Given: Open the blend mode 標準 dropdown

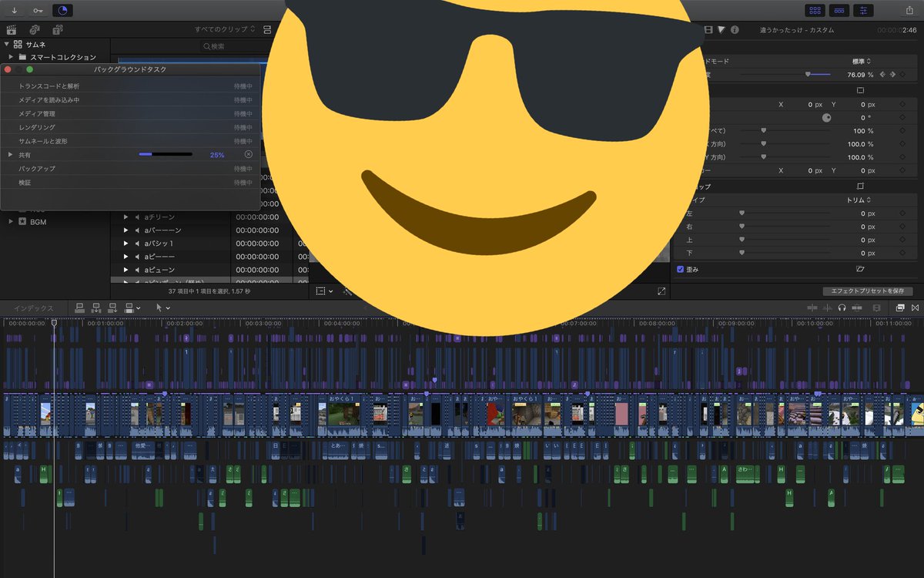Looking at the screenshot, I should (x=861, y=61).
